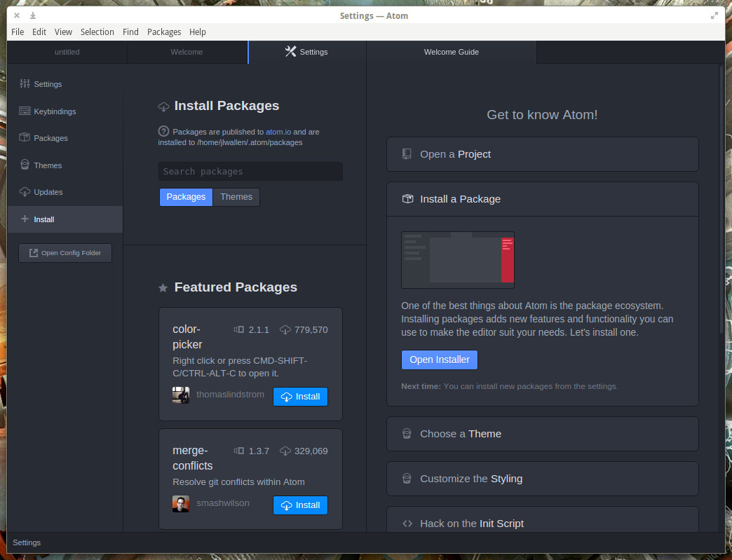Screen dimensions: 732x560
Task: Click thomaslindstrom avatar image
Action: point(181,395)
